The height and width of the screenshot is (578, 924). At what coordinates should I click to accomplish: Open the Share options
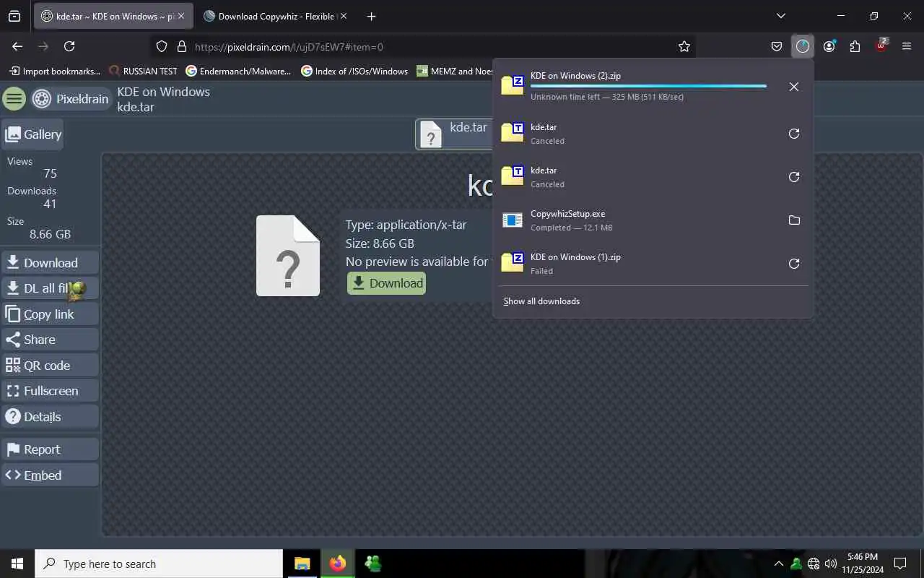coord(50,340)
